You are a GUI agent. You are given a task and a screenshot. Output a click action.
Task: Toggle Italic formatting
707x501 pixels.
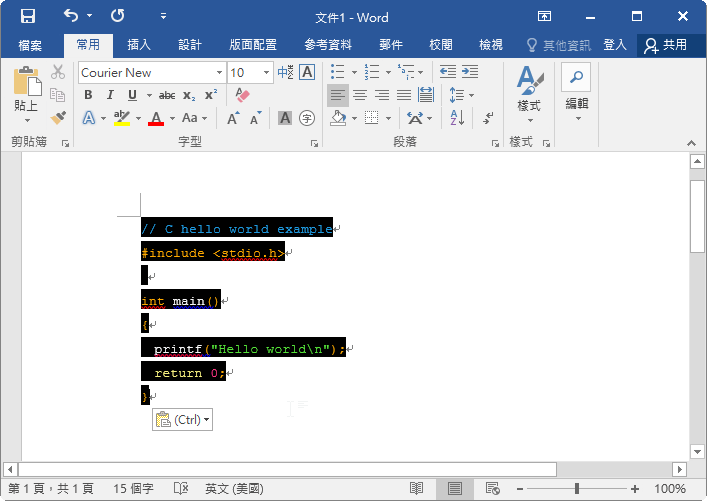click(x=110, y=95)
